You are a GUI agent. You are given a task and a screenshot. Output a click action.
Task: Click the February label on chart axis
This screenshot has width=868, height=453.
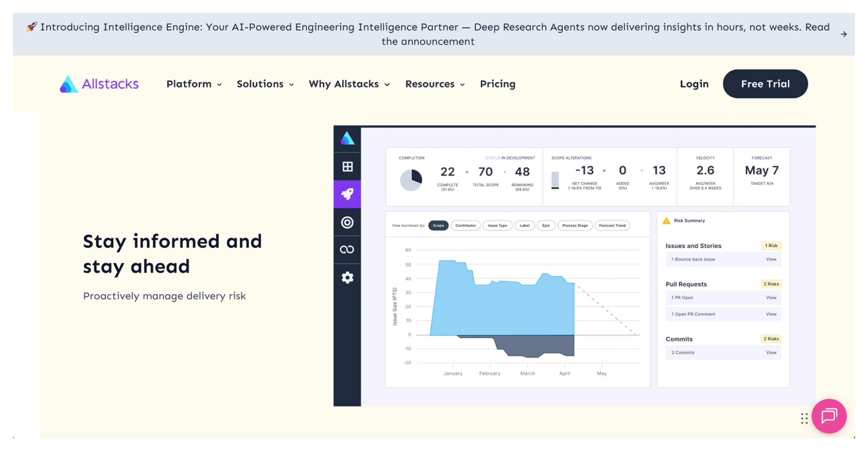click(490, 374)
